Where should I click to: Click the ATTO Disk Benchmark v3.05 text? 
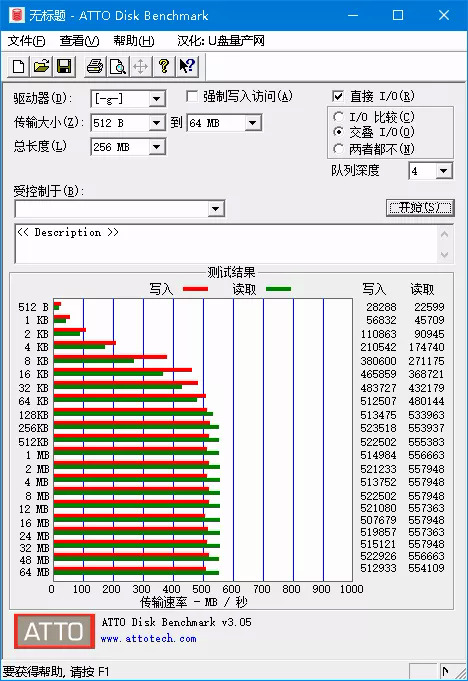click(x=177, y=622)
